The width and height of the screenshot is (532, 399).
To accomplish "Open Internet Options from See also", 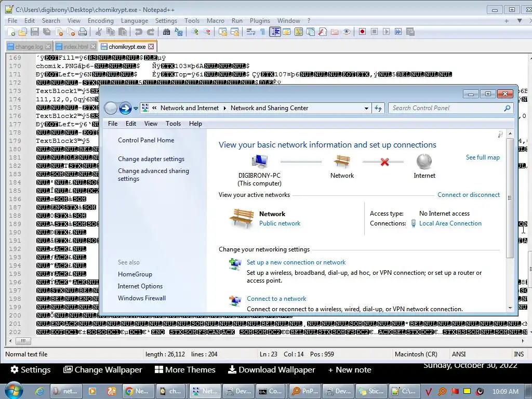I will click(140, 286).
